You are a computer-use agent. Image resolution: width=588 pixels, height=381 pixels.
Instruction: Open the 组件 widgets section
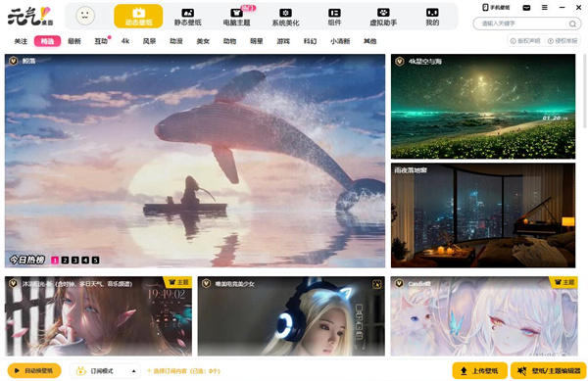click(334, 17)
